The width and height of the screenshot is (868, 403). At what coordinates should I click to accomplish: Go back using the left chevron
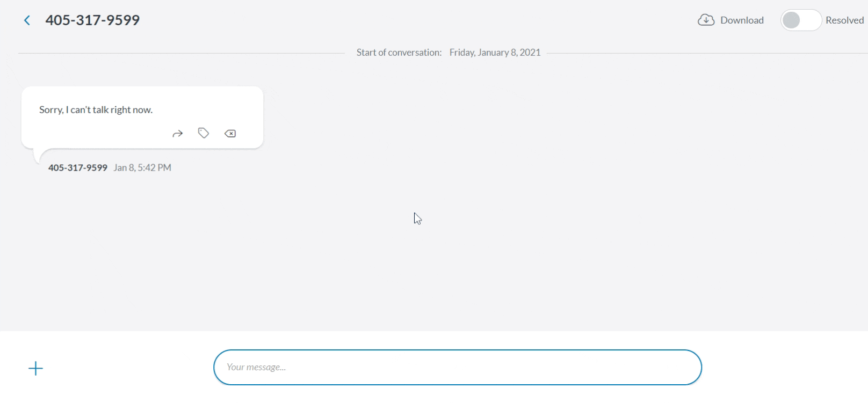coord(26,20)
